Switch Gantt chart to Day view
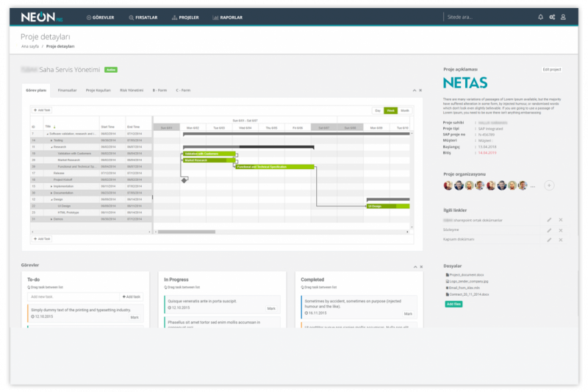The width and height of the screenshot is (588, 392). tap(378, 110)
